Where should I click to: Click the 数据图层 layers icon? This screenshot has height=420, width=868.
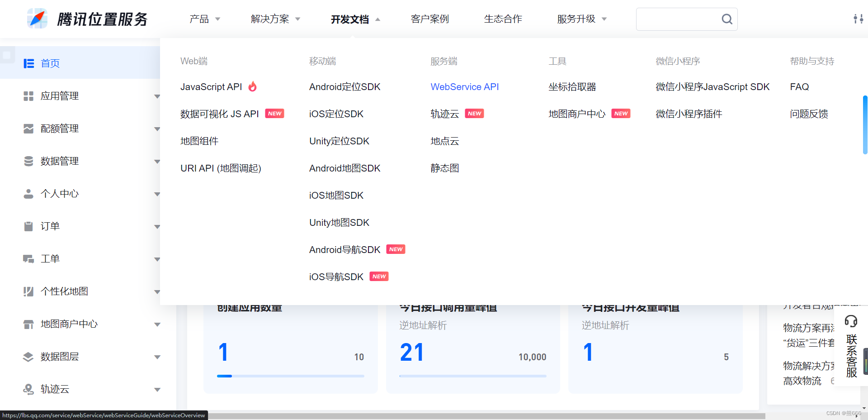pos(28,357)
